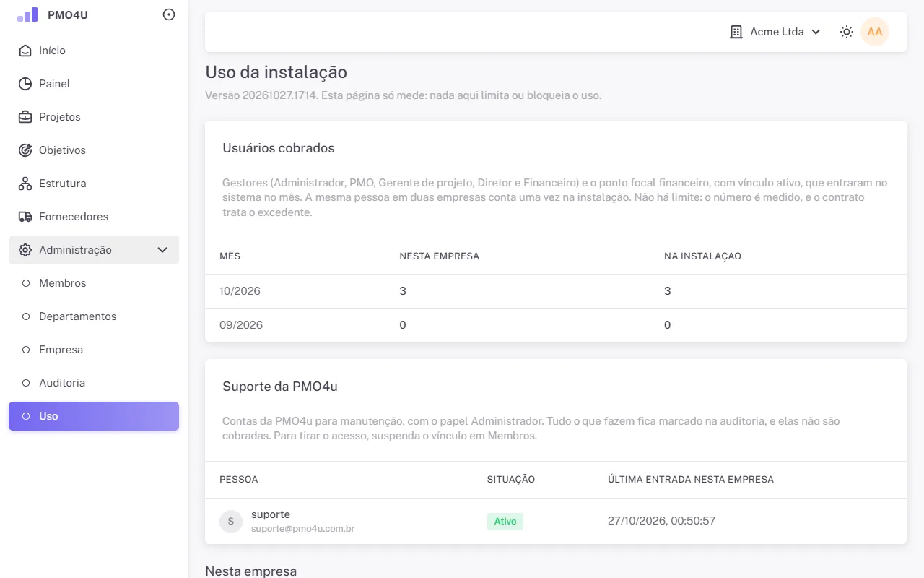924x578 pixels.
Task: Go to Início in sidebar
Action: click(x=94, y=51)
